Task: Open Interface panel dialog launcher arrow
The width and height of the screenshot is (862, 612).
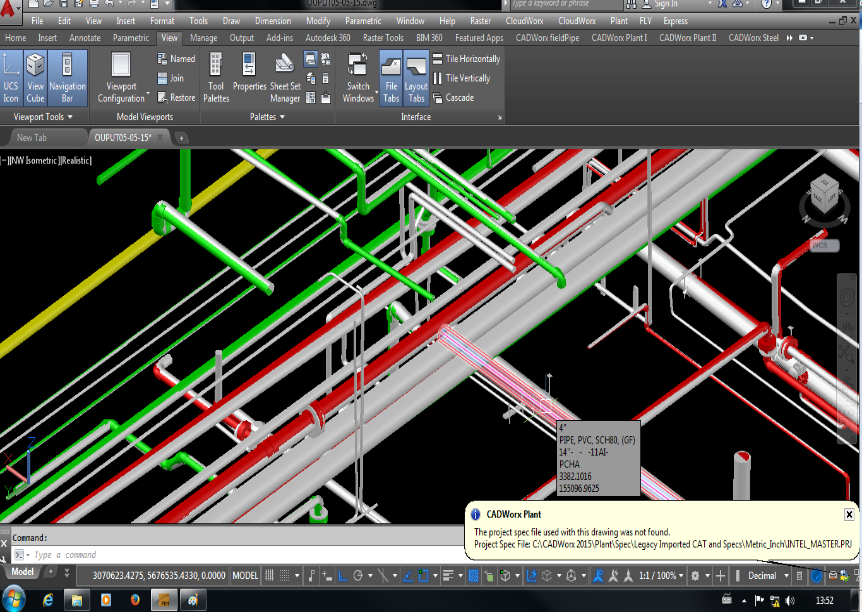Action: tap(500, 117)
